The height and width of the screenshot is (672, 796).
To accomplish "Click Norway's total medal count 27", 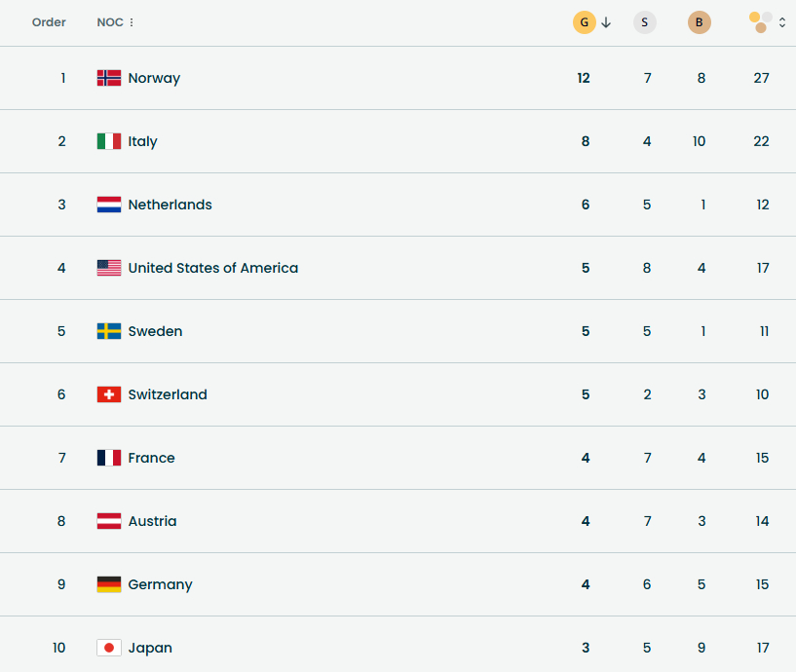I will click(761, 78).
